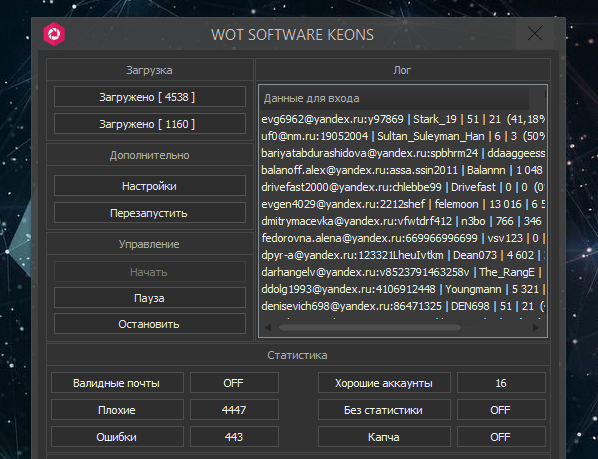The width and height of the screenshot is (598, 459).
Task: Select the drivefast2000@yandex.ru log row
Action: [x=403, y=187]
